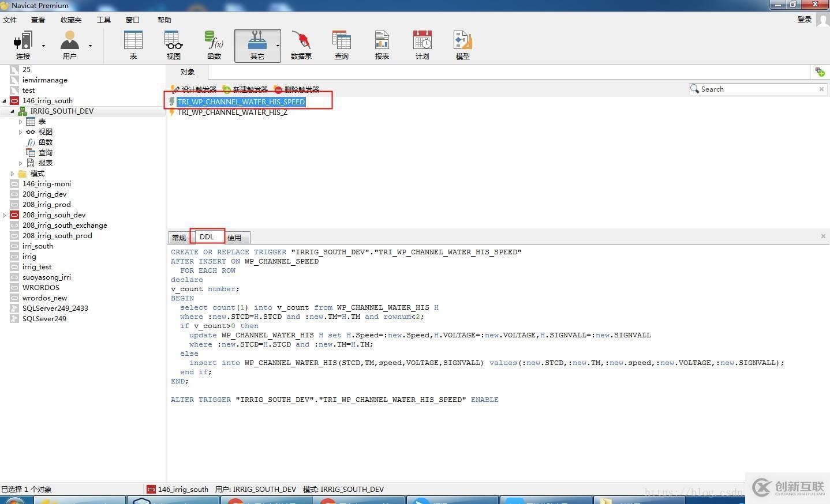Click the Search input field
Screen dimensions: 830x504
pyautogui.click(x=757, y=89)
